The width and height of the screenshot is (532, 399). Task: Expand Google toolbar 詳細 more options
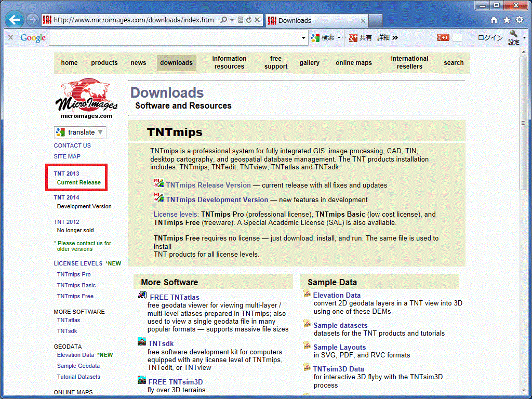(388, 37)
